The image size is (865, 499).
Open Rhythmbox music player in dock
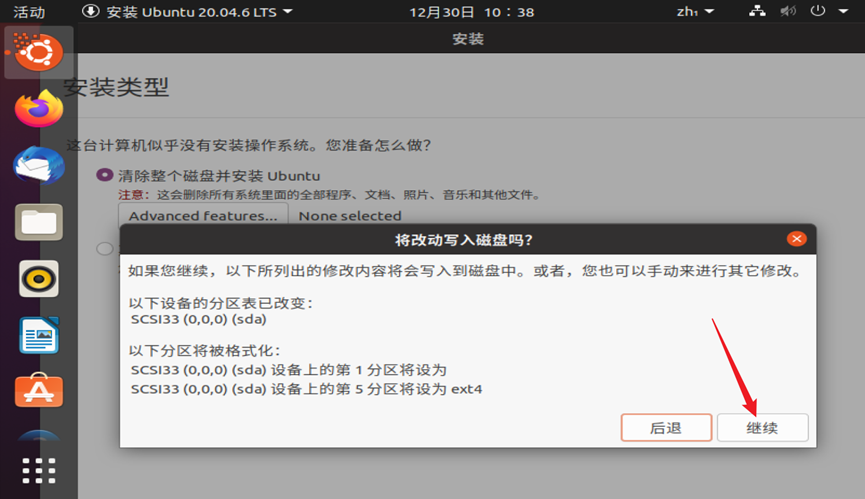tap(39, 278)
